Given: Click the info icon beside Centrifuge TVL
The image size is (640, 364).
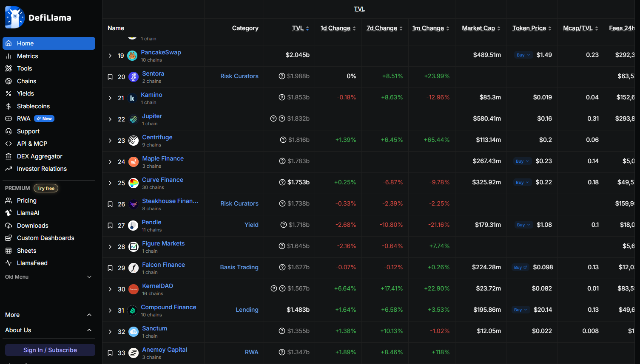Looking at the screenshot, I should tap(283, 140).
